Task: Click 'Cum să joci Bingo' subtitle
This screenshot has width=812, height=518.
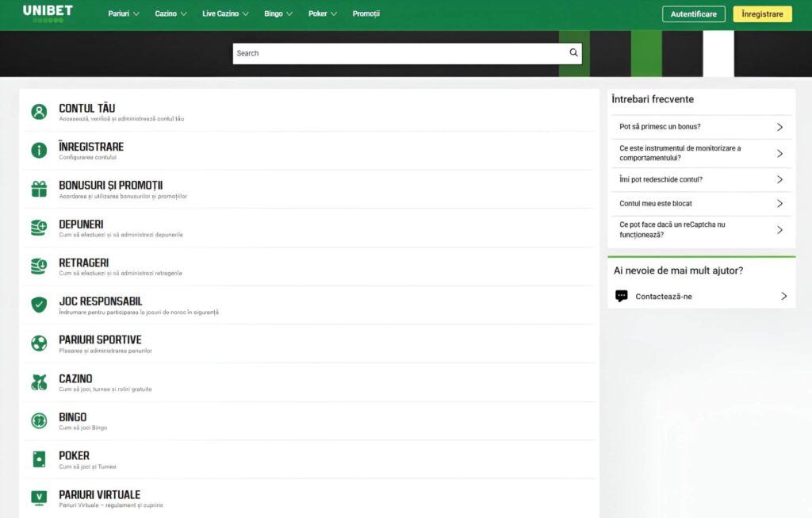Action: pos(82,428)
